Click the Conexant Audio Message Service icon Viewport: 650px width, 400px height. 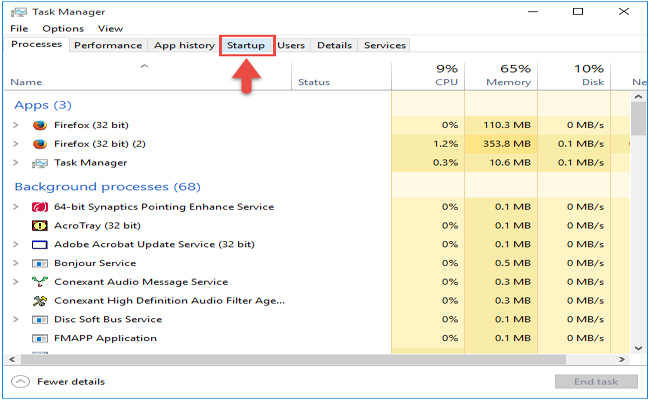pyautogui.click(x=40, y=282)
